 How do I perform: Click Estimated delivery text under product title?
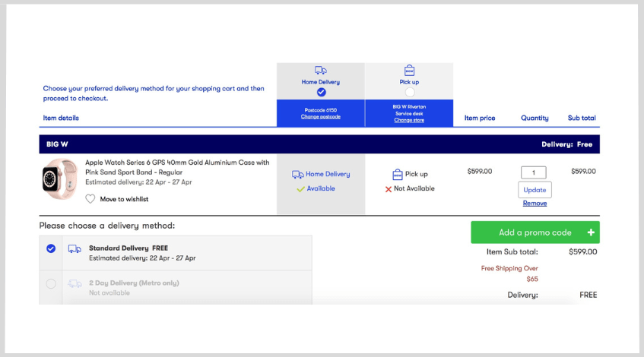138,182
